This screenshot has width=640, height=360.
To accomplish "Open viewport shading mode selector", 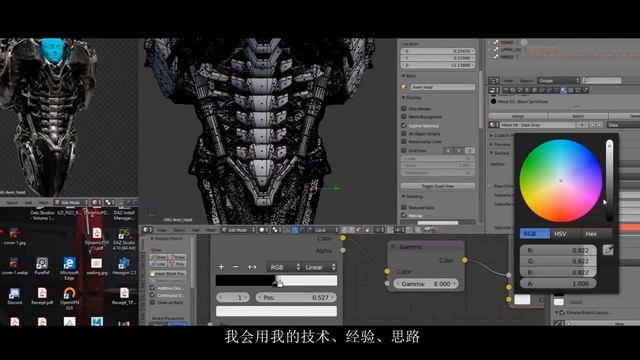I will pyautogui.click(x=264, y=230).
